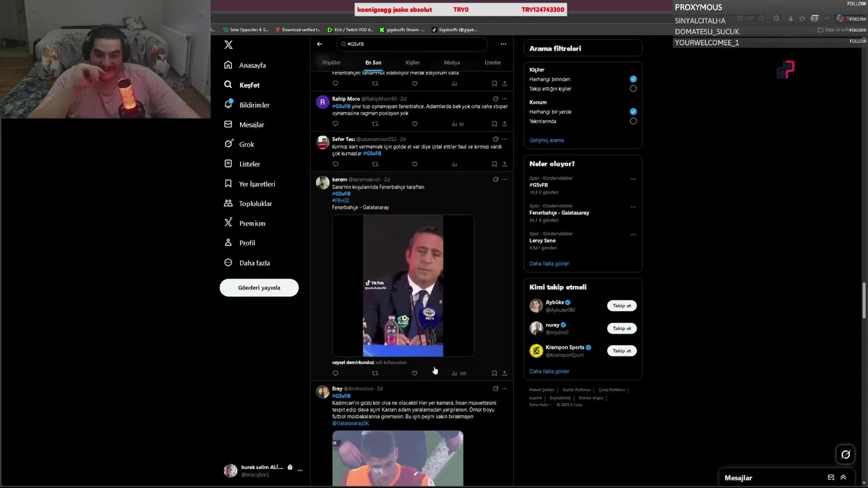Launch Grok from the sidebar
The width and height of the screenshot is (868, 488).
[239, 144]
